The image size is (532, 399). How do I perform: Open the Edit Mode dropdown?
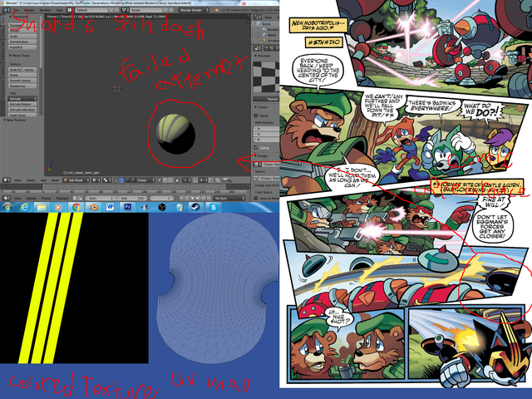[x=76, y=180]
